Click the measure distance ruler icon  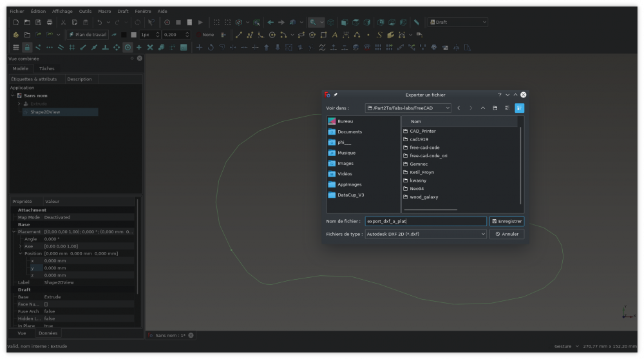417,22
